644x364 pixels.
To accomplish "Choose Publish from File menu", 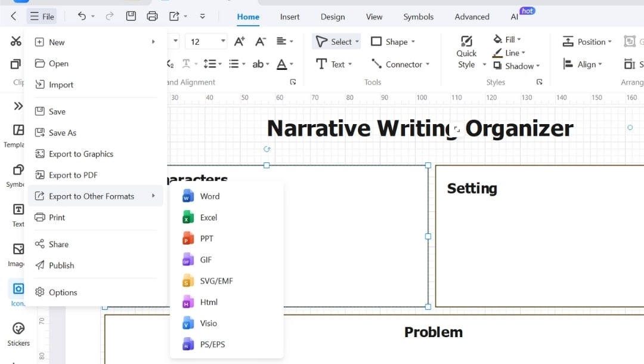I will [x=95, y=266].
